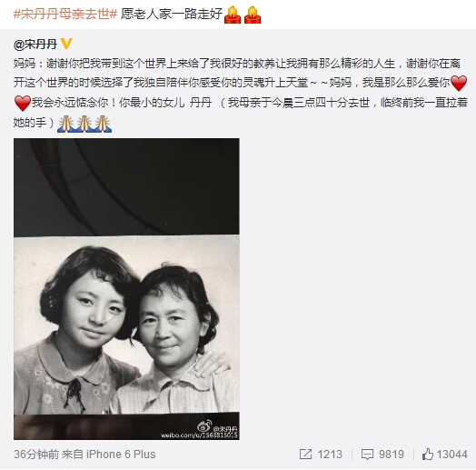476x470 pixels.
Task: Open the 36分钟前 timestamp link
Action: (x=36, y=455)
